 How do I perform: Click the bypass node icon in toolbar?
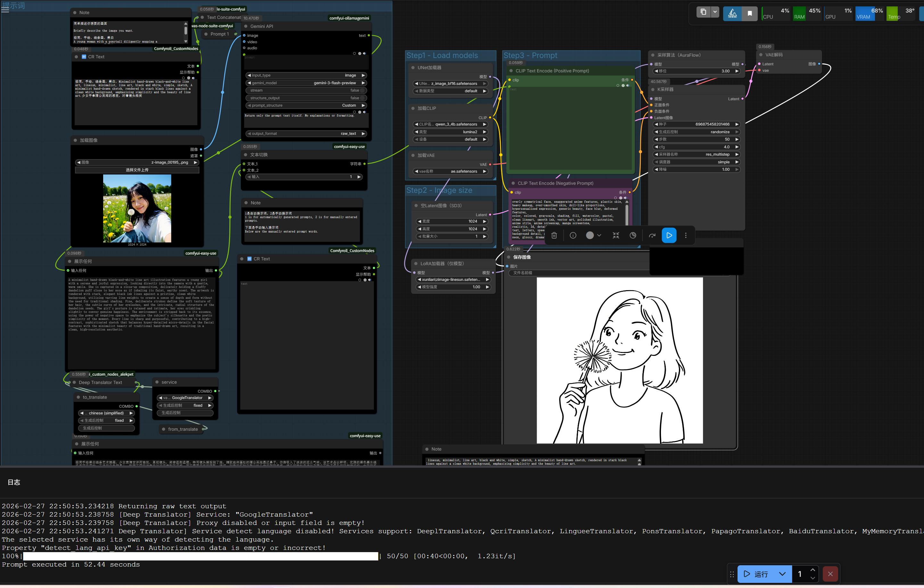click(652, 235)
